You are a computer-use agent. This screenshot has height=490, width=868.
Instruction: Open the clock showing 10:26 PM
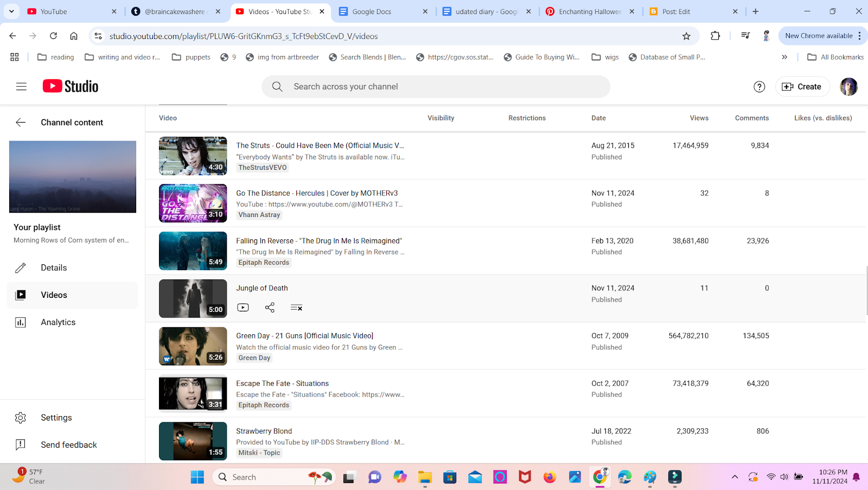pos(830,477)
